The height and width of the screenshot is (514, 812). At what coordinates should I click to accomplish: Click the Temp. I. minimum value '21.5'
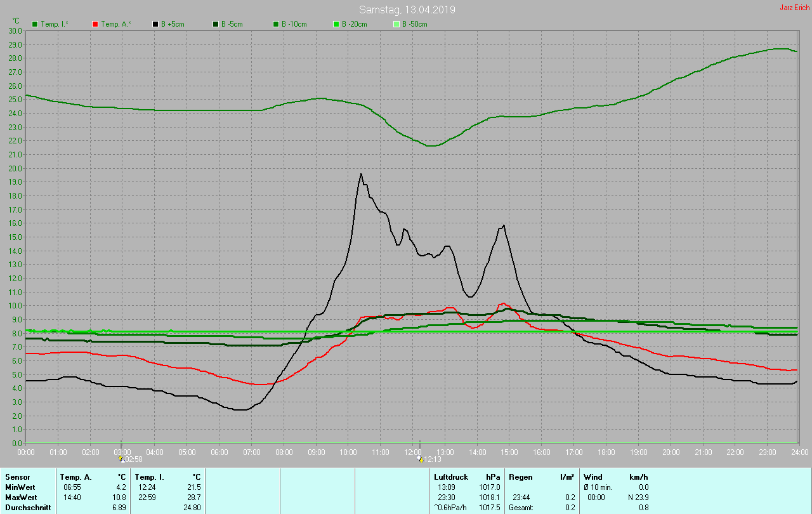tap(194, 487)
